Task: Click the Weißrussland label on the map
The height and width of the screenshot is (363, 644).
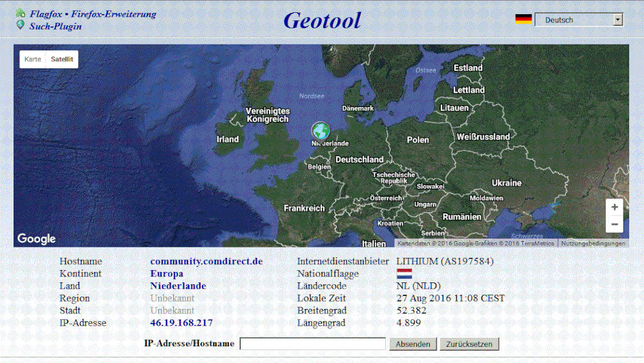Action: click(x=483, y=137)
